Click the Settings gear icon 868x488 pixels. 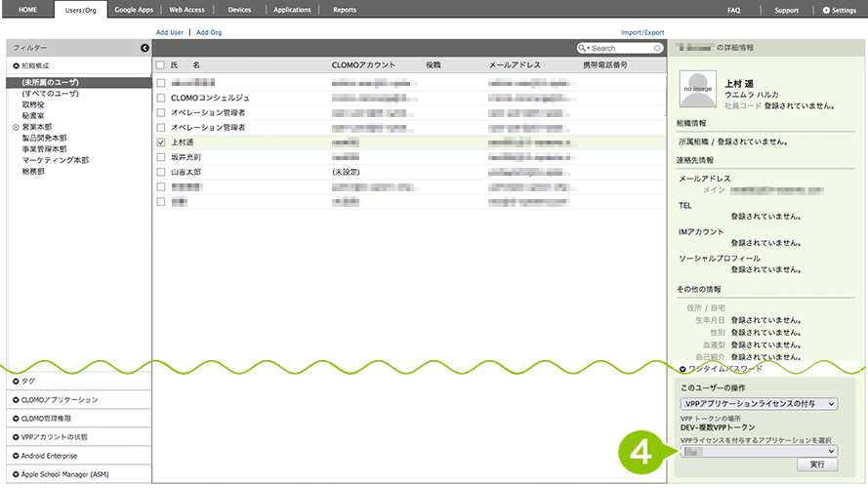tap(826, 10)
